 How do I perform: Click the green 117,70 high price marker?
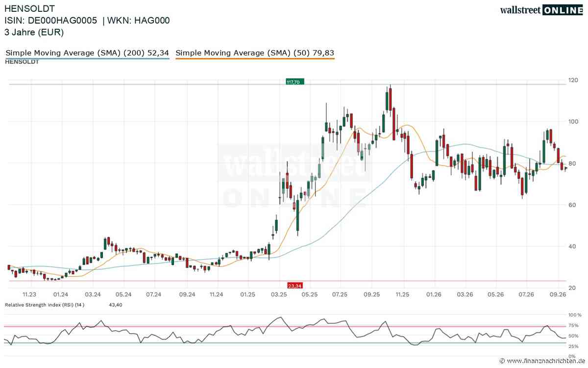tap(294, 82)
